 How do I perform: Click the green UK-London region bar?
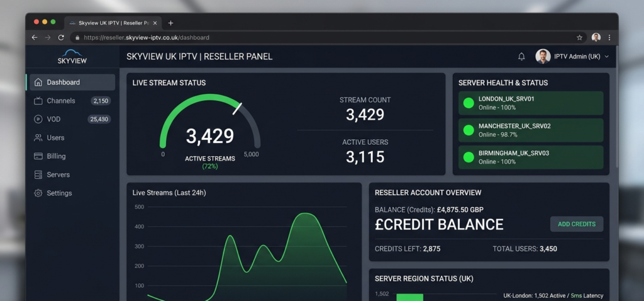[x=409, y=297]
